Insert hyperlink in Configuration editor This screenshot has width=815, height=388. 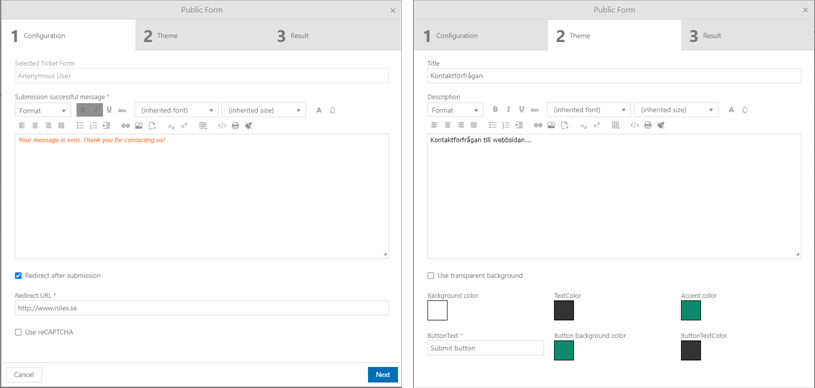click(125, 126)
